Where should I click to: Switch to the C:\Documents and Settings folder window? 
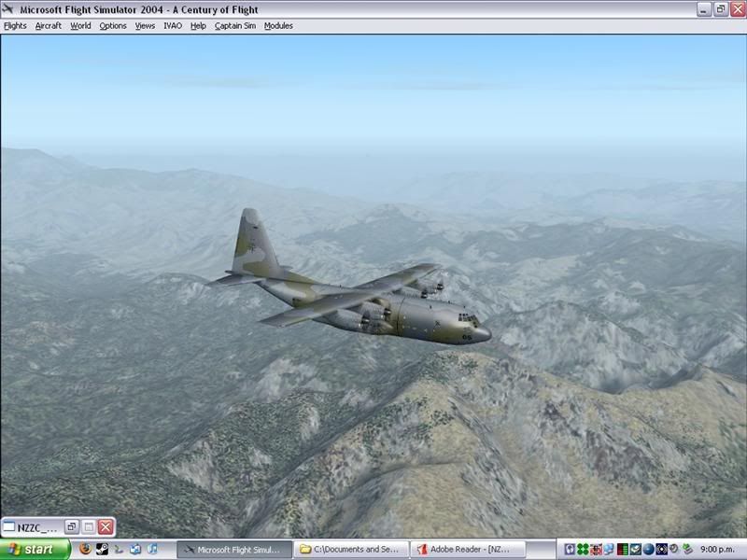(x=351, y=550)
